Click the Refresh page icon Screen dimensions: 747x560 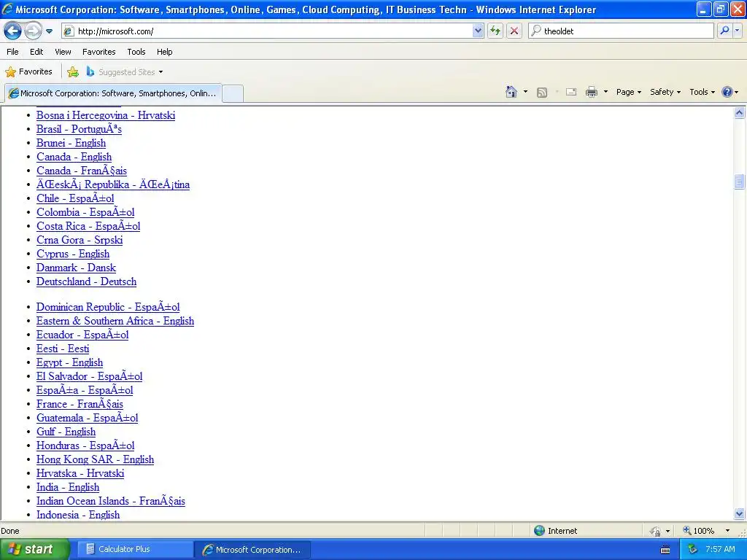pyautogui.click(x=495, y=31)
